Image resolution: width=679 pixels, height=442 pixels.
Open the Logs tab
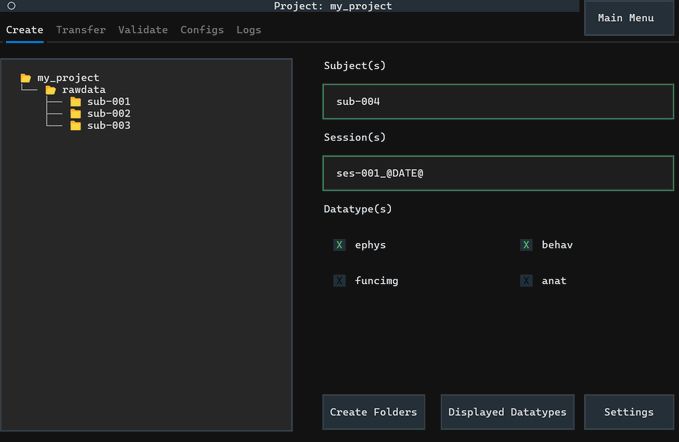(249, 30)
